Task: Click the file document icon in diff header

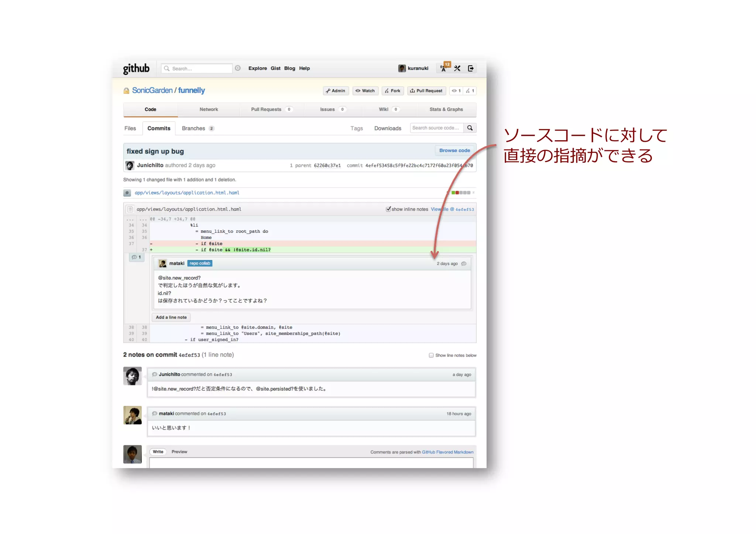Action: 130,209
